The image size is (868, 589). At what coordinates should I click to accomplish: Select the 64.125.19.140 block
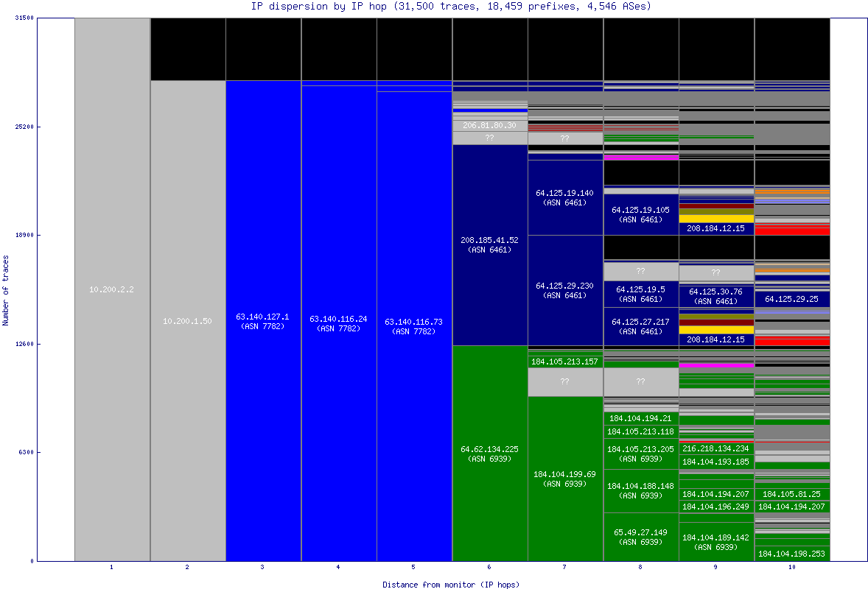[x=564, y=197]
